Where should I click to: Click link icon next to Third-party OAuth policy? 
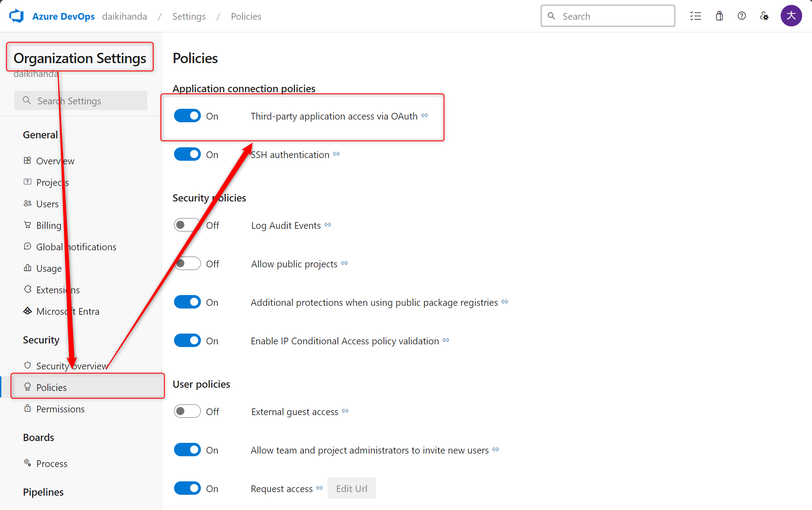point(425,116)
